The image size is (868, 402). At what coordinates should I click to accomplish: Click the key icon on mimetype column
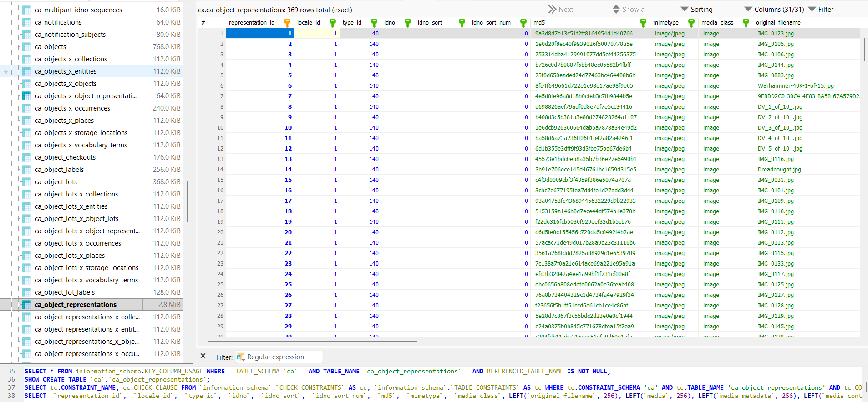691,23
